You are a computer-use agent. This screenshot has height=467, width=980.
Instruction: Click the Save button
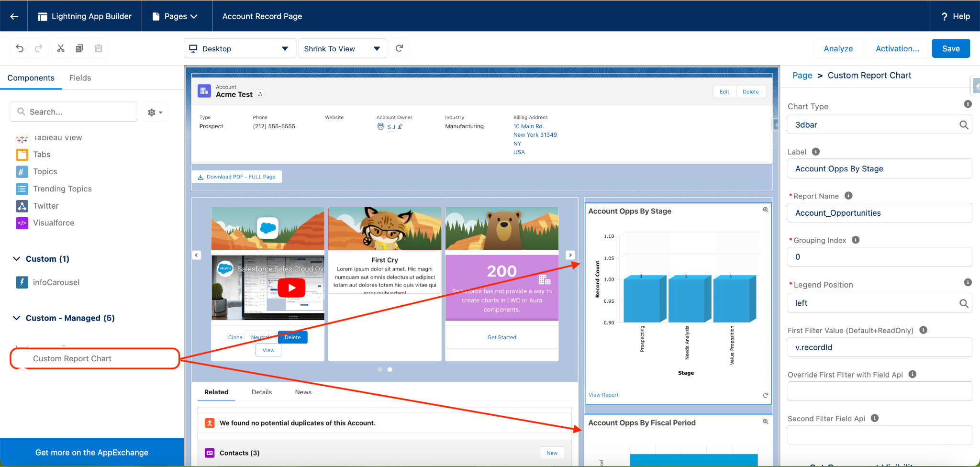(951, 48)
